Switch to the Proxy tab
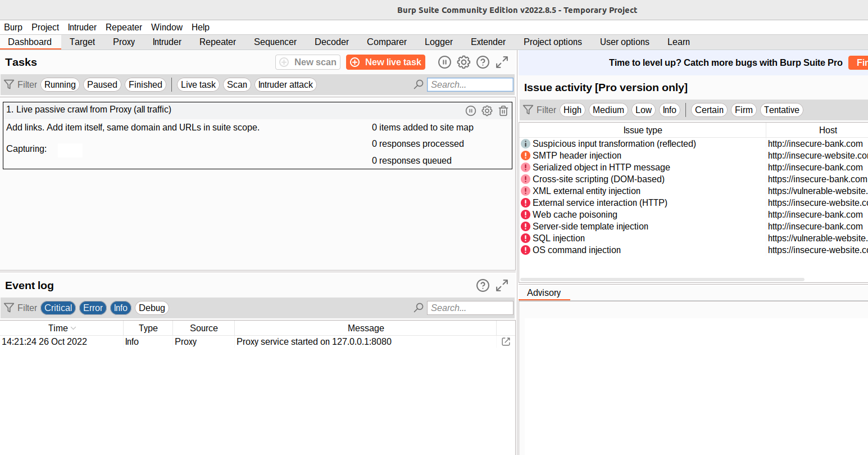 click(124, 42)
